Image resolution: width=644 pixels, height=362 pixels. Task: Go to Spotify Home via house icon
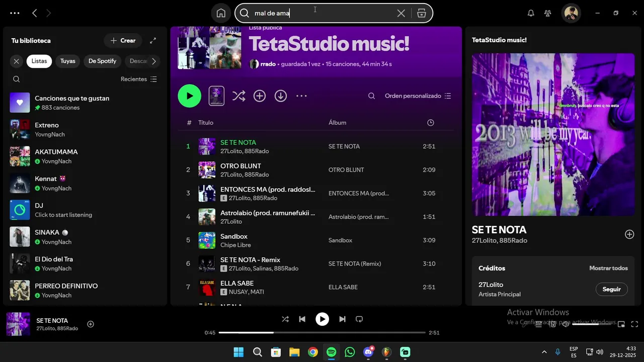click(x=221, y=13)
